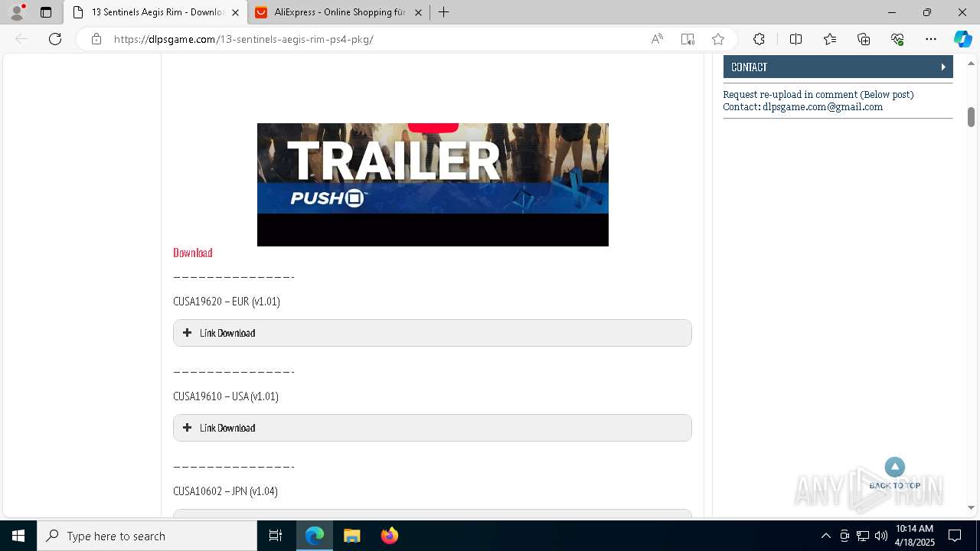Open Microsoft Edge from the taskbar
Viewport: 980px width, 551px height.
coord(315,536)
